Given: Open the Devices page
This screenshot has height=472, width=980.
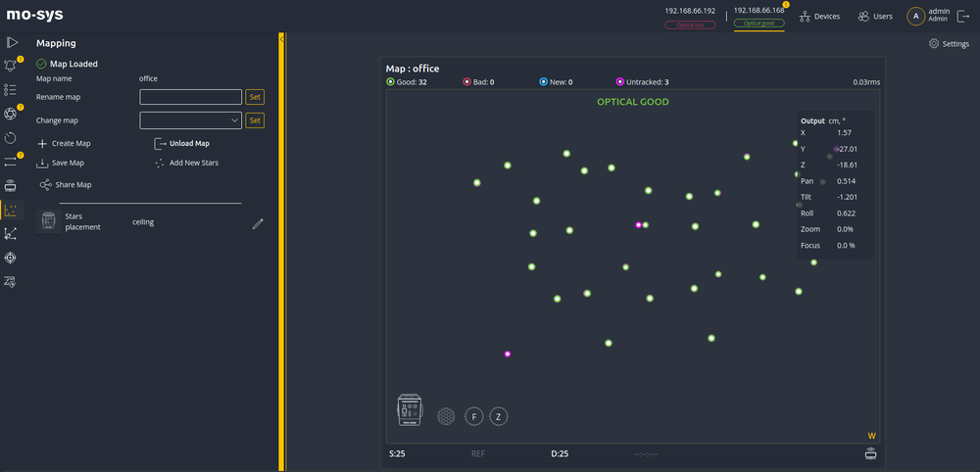Looking at the screenshot, I should coord(819,17).
